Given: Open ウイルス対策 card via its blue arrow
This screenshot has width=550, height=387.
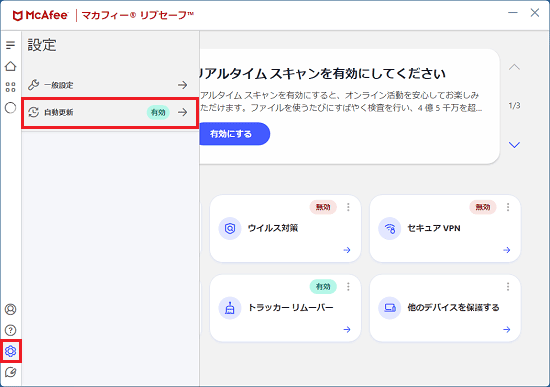Looking at the screenshot, I should pos(347,250).
